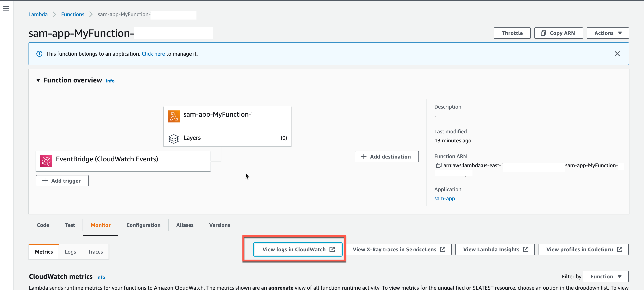
Task: Open the Actions dropdown menu
Action: [x=607, y=33]
